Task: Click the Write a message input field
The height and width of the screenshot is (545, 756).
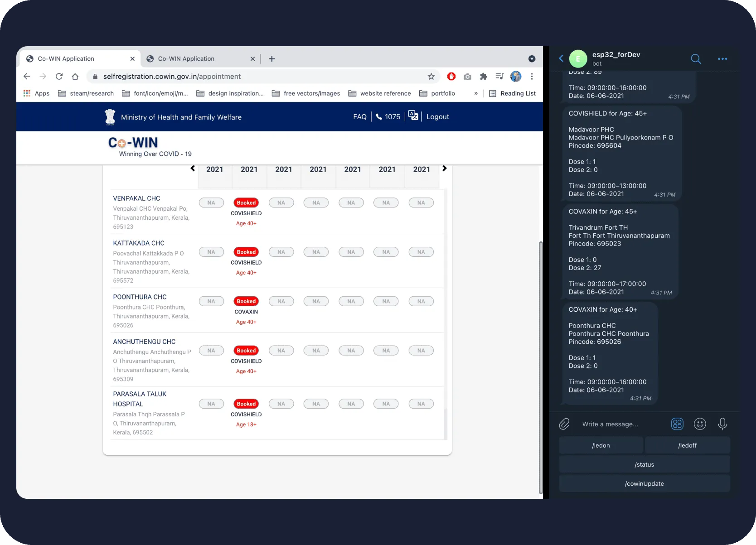Action: (x=621, y=424)
